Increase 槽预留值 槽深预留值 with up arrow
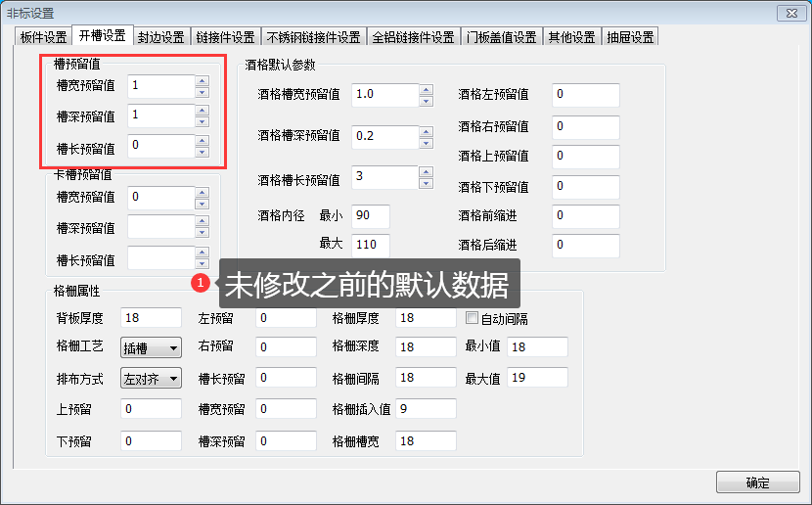 (x=203, y=110)
